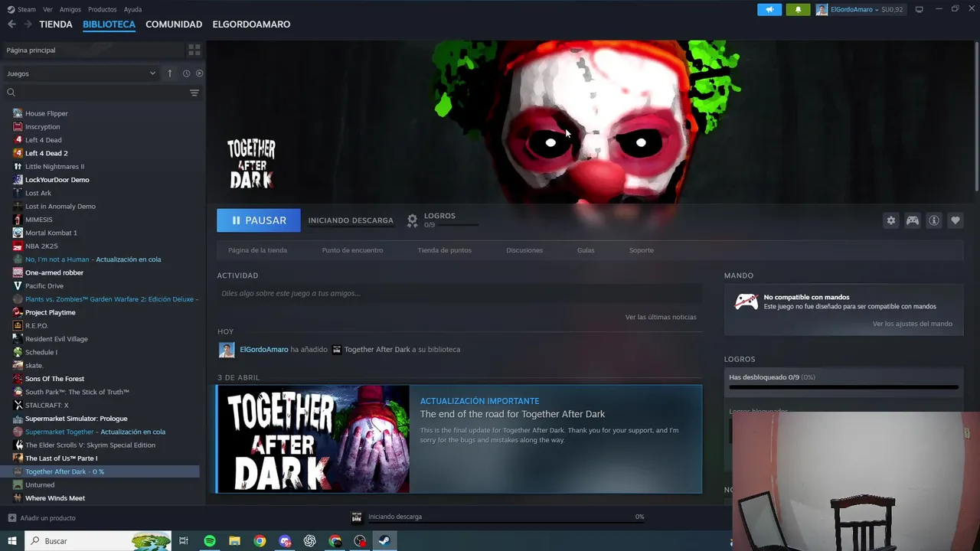The height and width of the screenshot is (551, 980).
Task: Go forward with the right arrow
Action: pos(28,24)
